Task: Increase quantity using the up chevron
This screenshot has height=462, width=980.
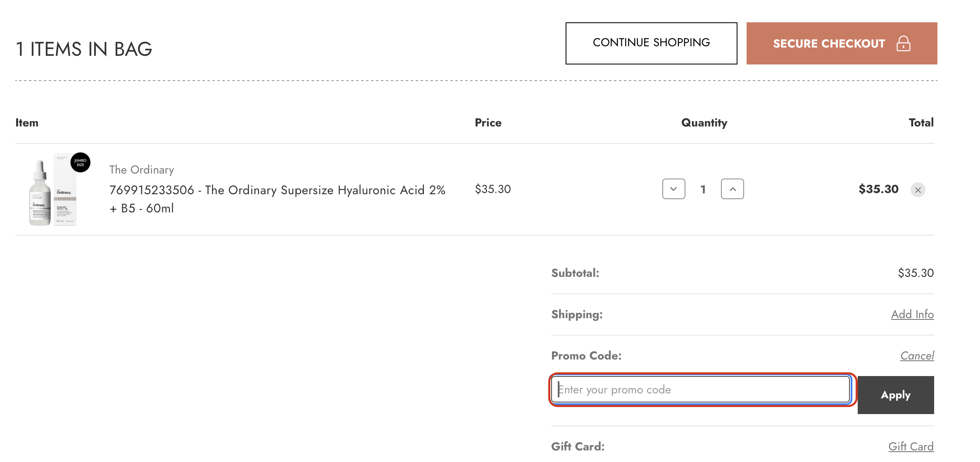Action: (x=732, y=189)
